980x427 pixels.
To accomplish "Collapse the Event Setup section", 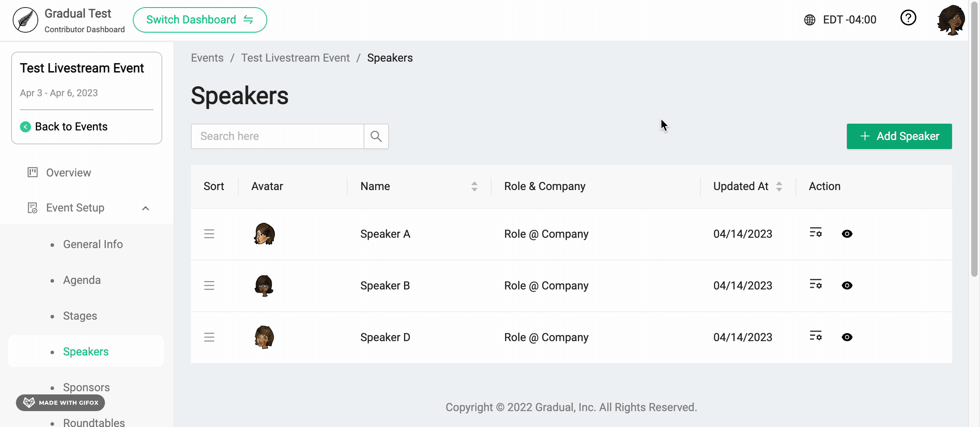I will click(146, 208).
